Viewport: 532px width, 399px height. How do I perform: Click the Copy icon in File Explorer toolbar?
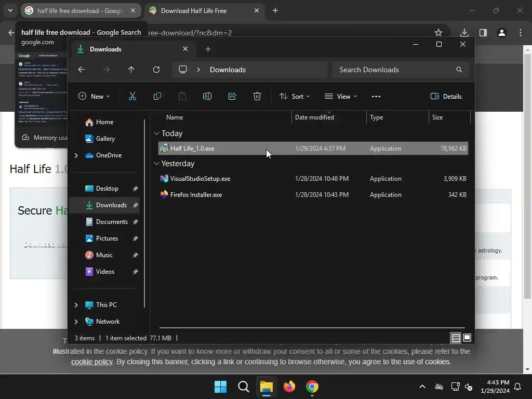[157, 96]
